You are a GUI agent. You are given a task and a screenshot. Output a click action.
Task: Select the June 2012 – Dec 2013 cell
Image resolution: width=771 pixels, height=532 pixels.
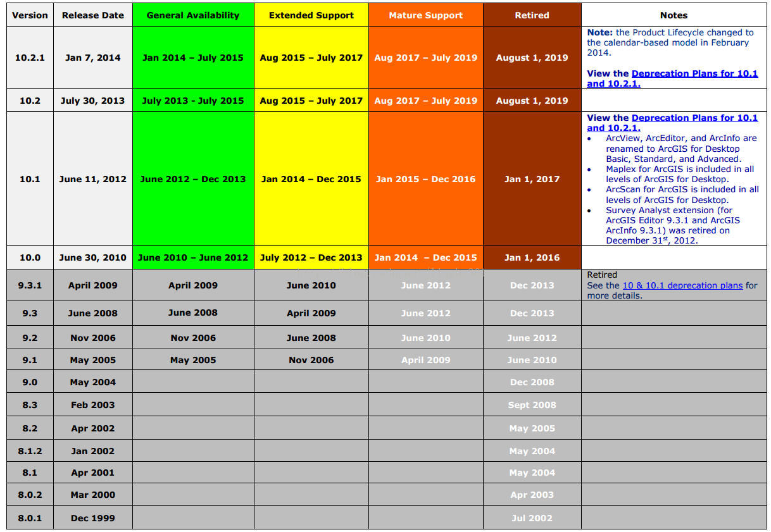193,179
